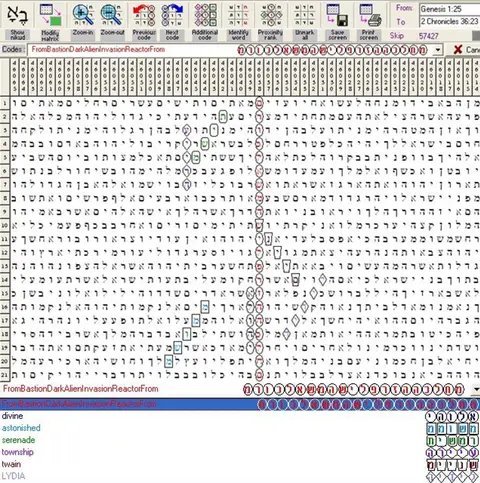Click the FromBastionDarkAlienInvasionReactorFrom text below the matrix
Screen dimensions: 480x483
coord(81,389)
